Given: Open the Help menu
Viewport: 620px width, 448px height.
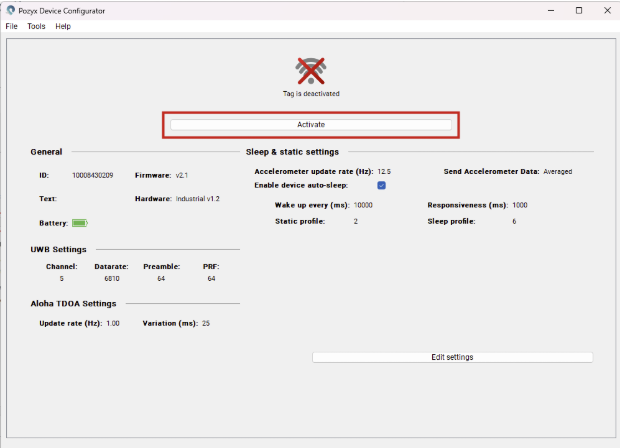Looking at the screenshot, I should point(63,26).
